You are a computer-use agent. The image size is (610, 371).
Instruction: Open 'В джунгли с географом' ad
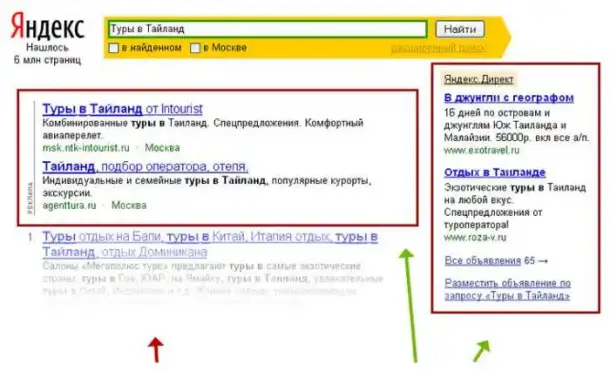(x=509, y=98)
